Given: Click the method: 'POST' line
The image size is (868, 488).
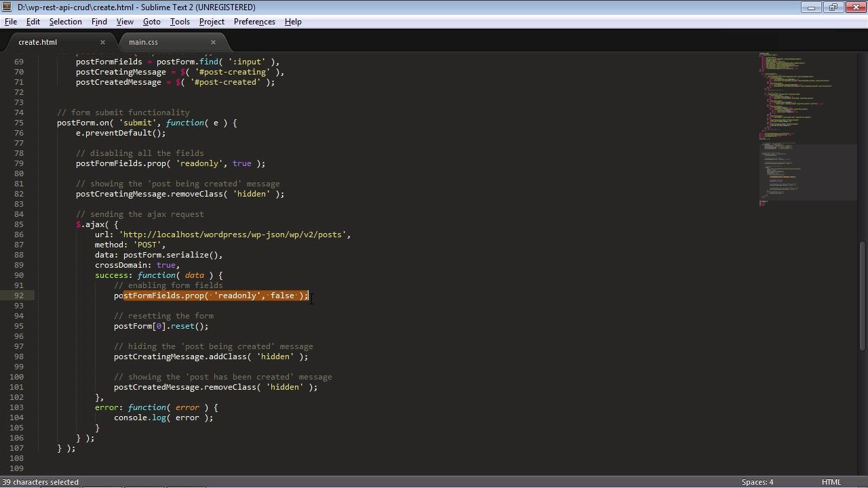Looking at the screenshot, I should pyautogui.click(x=130, y=245).
